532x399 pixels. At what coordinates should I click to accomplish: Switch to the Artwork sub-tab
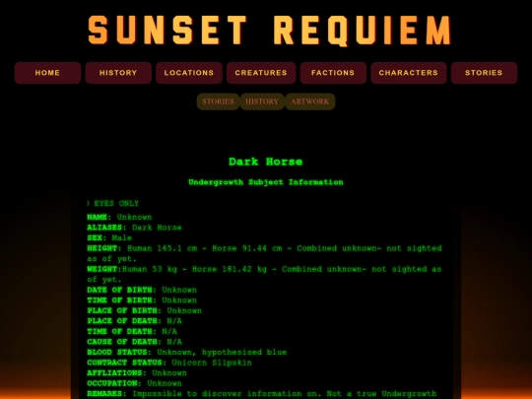pyautogui.click(x=310, y=101)
